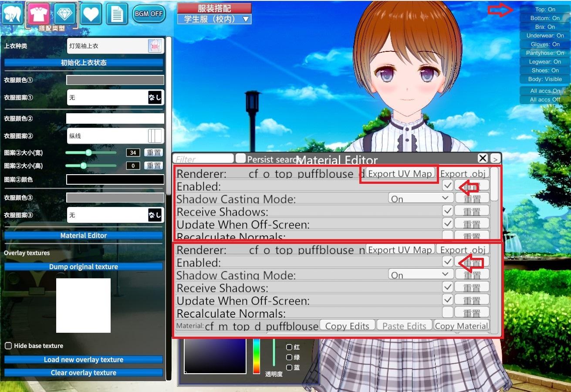Open the document page icon
Image resolution: width=571 pixels, height=392 pixels.
coord(116,14)
